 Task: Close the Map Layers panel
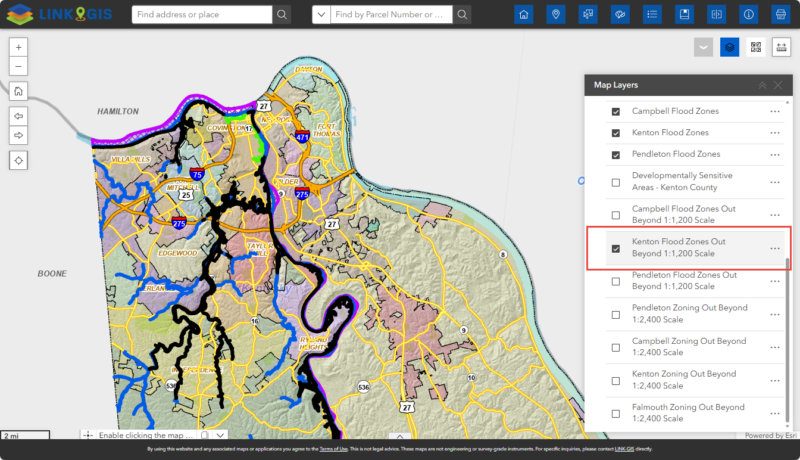tap(778, 85)
